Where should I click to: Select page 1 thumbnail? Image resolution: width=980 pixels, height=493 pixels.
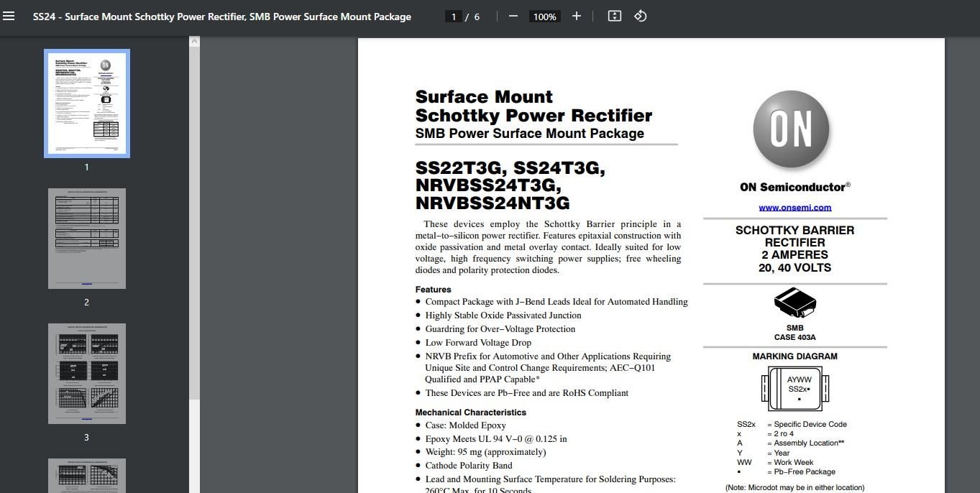[87, 103]
